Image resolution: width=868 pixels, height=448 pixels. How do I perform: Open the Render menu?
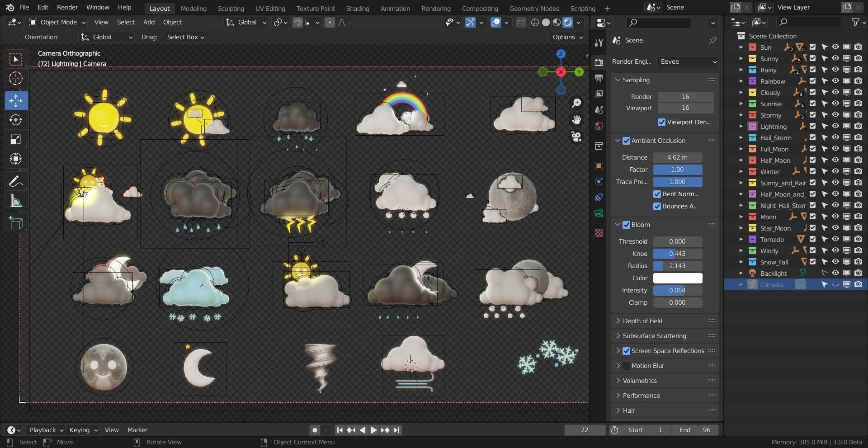point(67,7)
